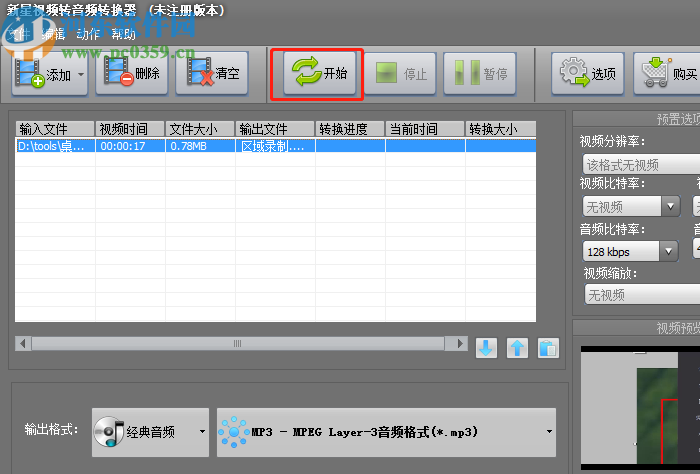Move item up with blue up arrow
Image resolution: width=700 pixels, height=474 pixels.
[517, 348]
